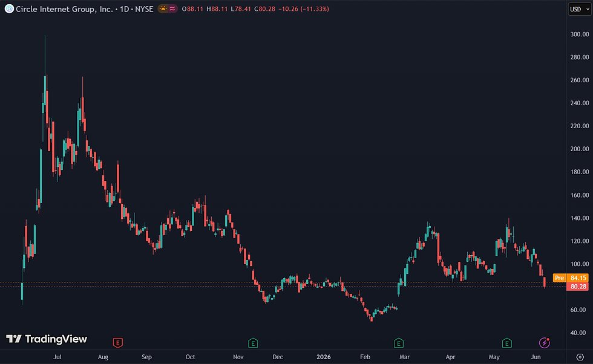Image resolution: width=593 pixels, height=364 pixels.
Task: Click the Circle Internet Group logo icon
Action: [x=9, y=8]
